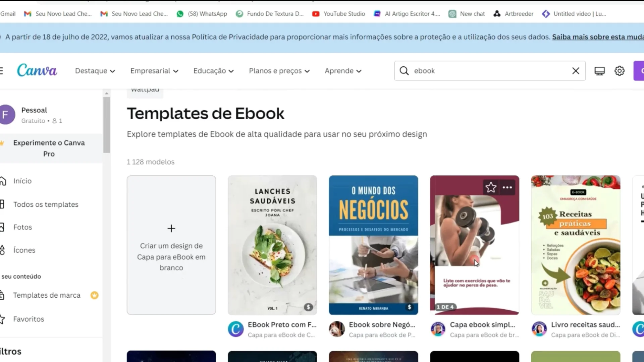This screenshot has height=362, width=644.
Task: Click the EBook Preto com F... title
Action: (282, 324)
